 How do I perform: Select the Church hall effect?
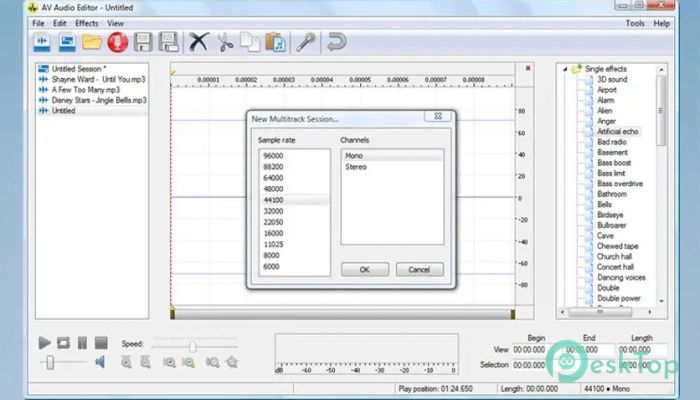tap(614, 257)
